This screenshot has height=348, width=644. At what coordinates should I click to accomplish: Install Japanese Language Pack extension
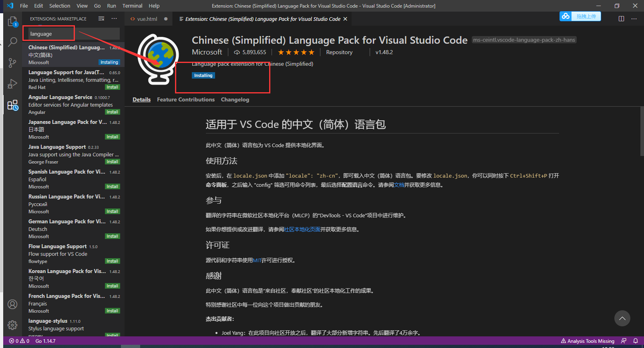pyautogui.click(x=112, y=137)
